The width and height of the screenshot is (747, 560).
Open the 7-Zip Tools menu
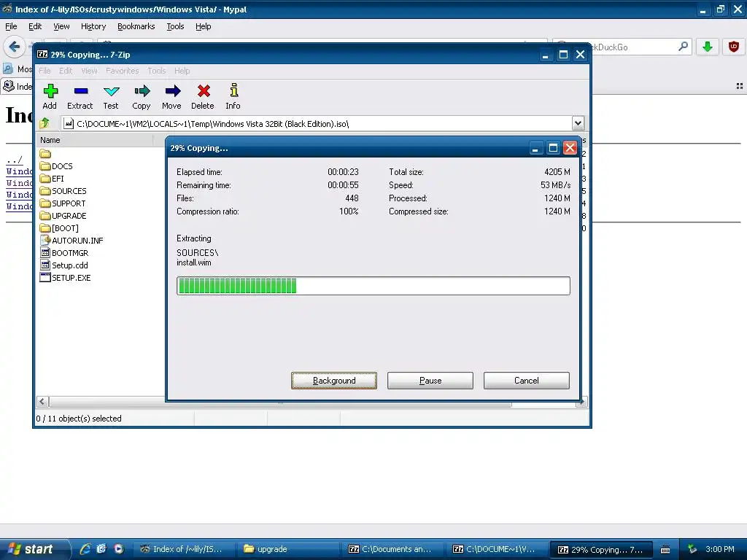157,71
